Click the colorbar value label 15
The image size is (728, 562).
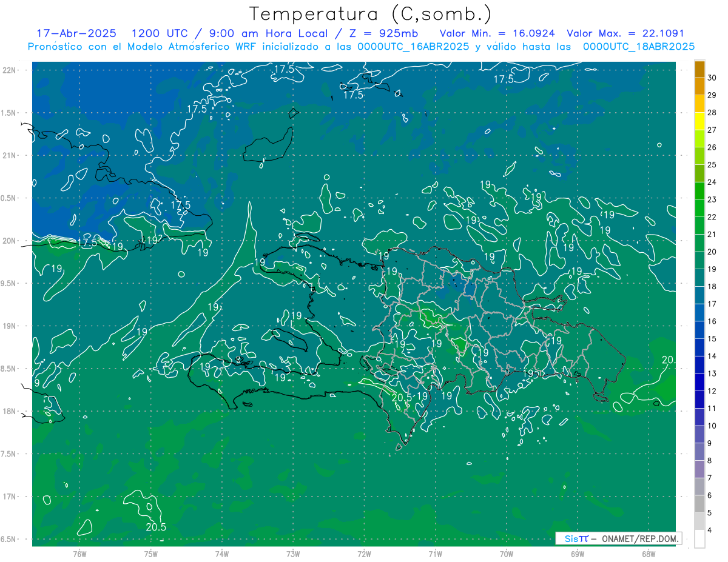712,339
